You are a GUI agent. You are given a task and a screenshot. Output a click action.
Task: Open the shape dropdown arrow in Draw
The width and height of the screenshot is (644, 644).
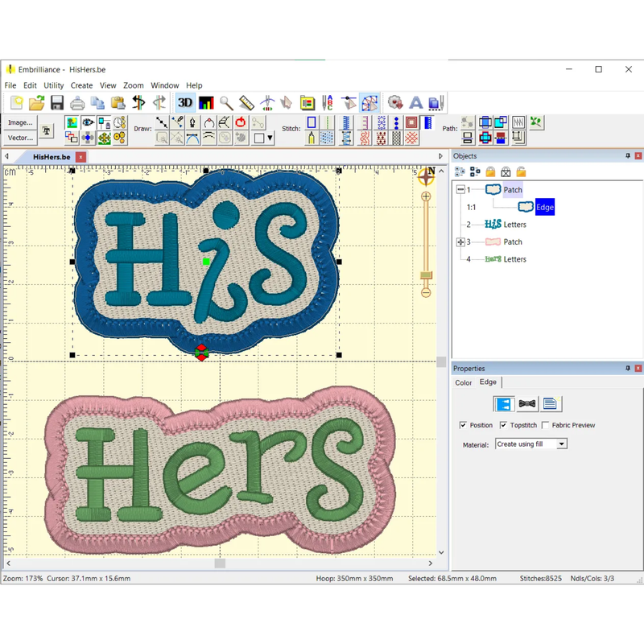pyautogui.click(x=270, y=138)
